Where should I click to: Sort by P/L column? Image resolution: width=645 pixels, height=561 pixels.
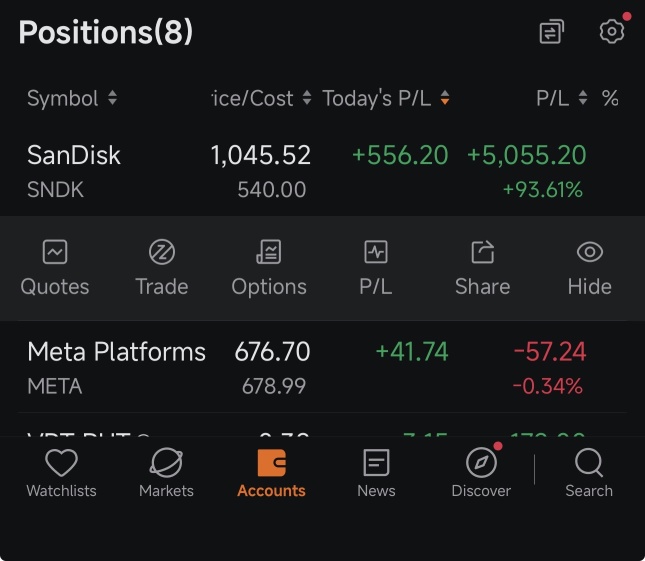pyautogui.click(x=561, y=98)
